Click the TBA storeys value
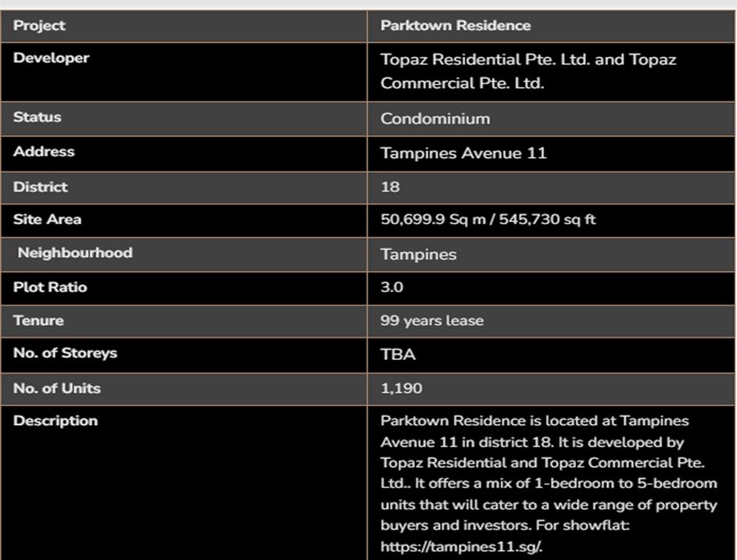737x560 pixels. 398,354
